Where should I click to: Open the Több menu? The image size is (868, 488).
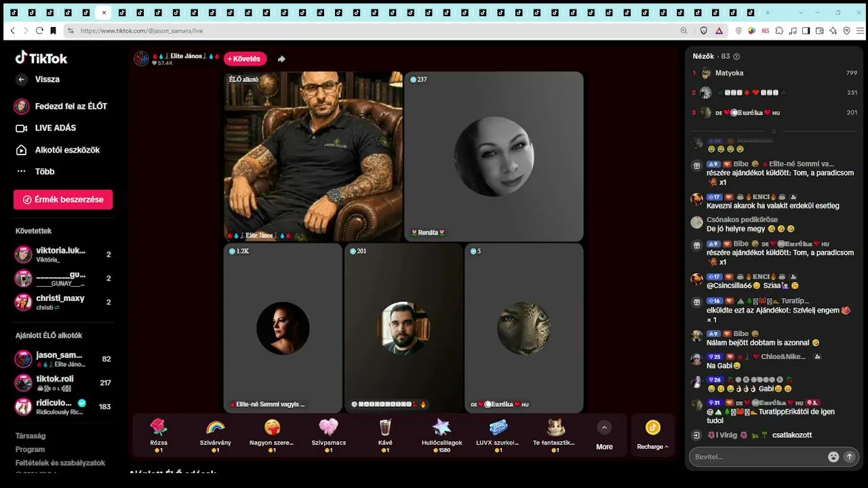tap(35, 171)
